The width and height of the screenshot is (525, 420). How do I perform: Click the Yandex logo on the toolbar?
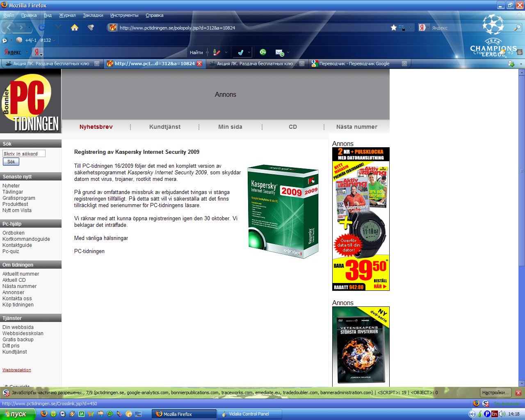point(13,52)
